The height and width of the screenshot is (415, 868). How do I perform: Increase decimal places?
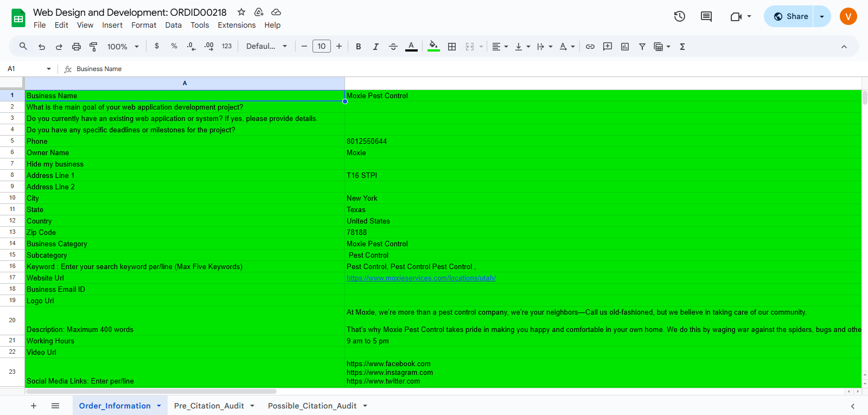click(x=209, y=46)
